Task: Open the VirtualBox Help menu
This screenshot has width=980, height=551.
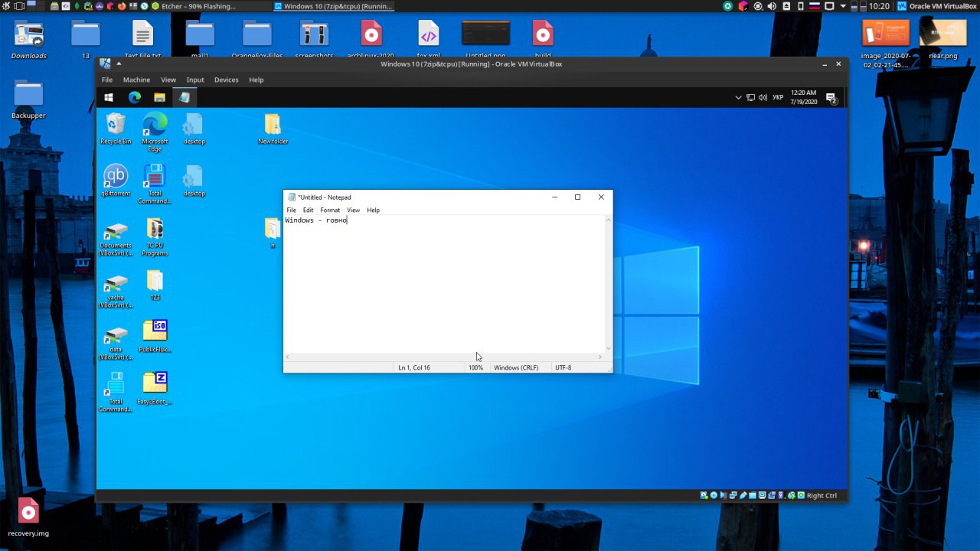Action: coord(256,80)
